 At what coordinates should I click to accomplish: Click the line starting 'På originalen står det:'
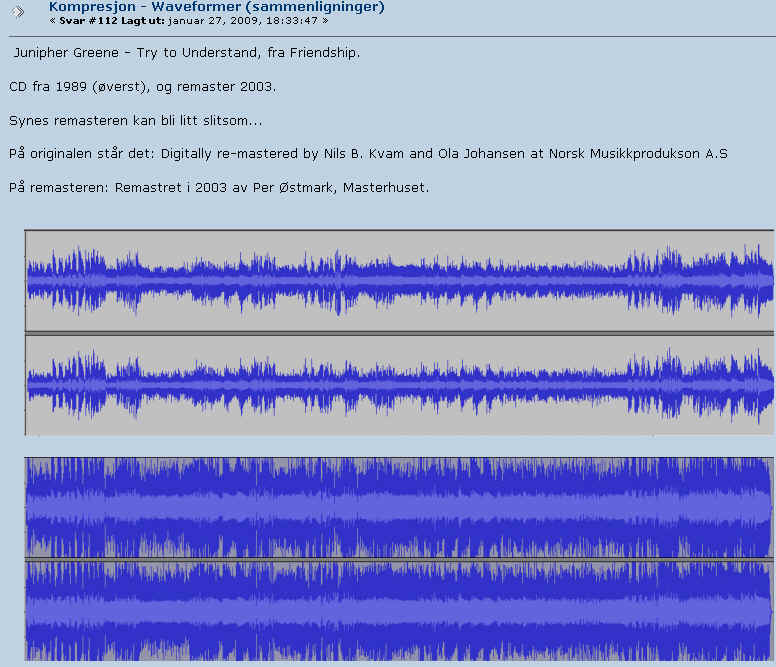(x=368, y=154)
